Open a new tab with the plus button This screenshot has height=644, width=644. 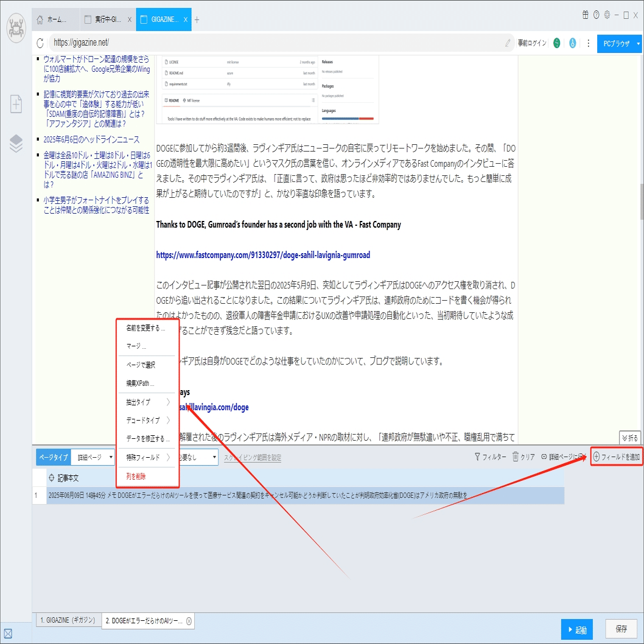pos(197,19)
